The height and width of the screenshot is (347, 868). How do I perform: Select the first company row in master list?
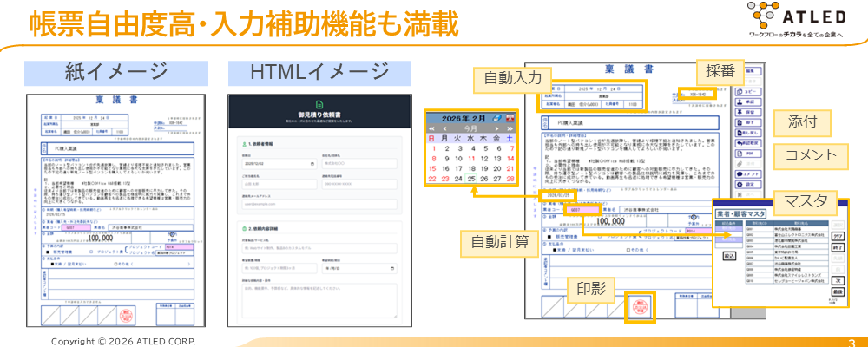(x=787, y=229)
